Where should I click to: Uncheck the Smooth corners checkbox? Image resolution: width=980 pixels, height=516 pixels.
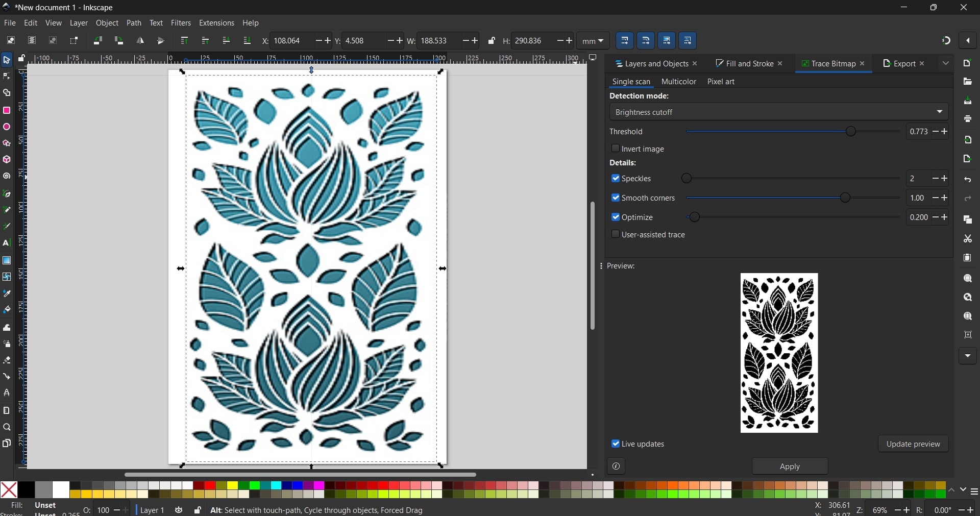coord(616,198)
